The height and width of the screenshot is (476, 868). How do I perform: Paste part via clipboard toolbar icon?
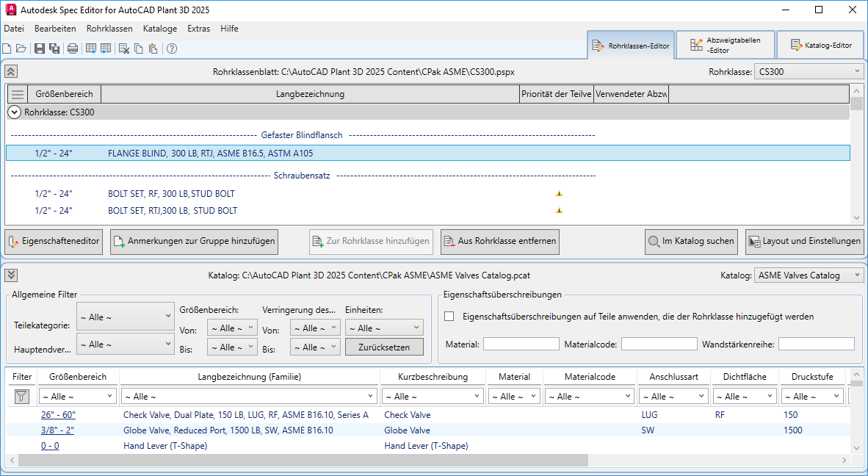coord(153,48)
